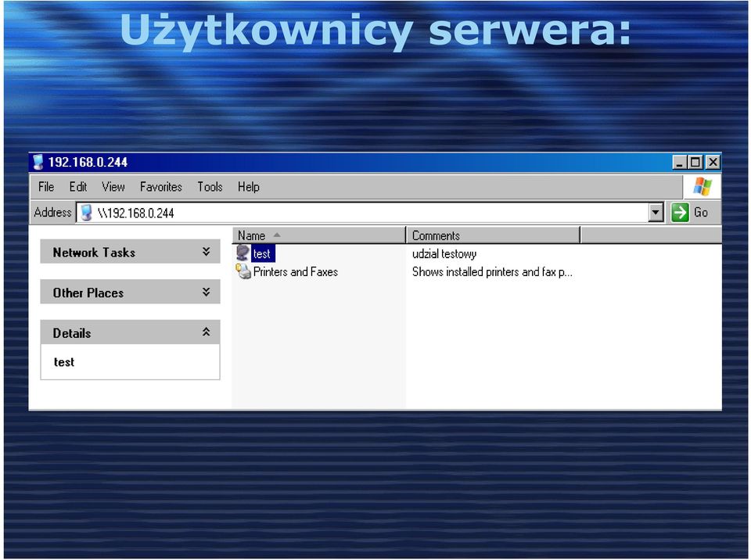
Task: Click the 'udzial testowy' comment text
Action: pyautogui.click(x=444, y=254)
